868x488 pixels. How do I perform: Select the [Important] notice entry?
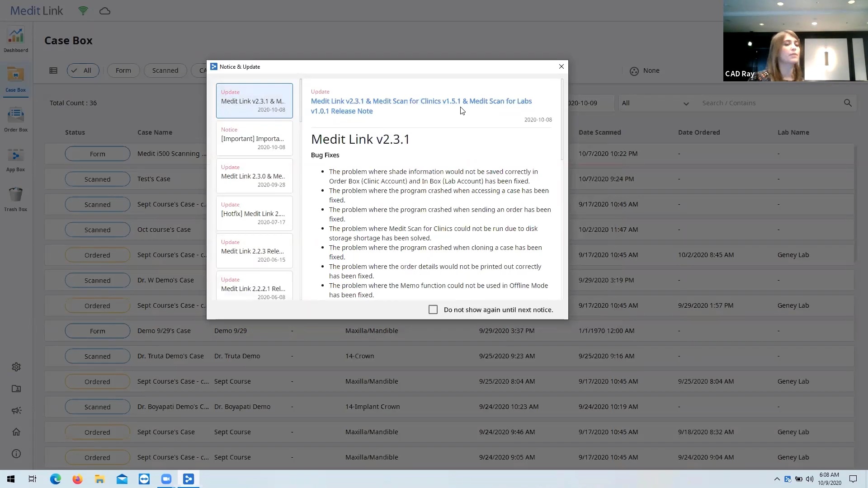pos(254,138)
